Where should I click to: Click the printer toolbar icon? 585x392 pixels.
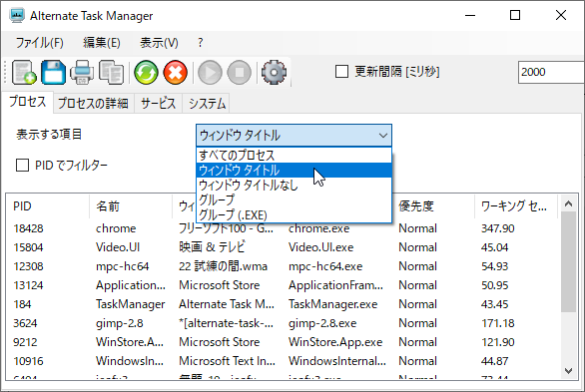coord(82,72)
